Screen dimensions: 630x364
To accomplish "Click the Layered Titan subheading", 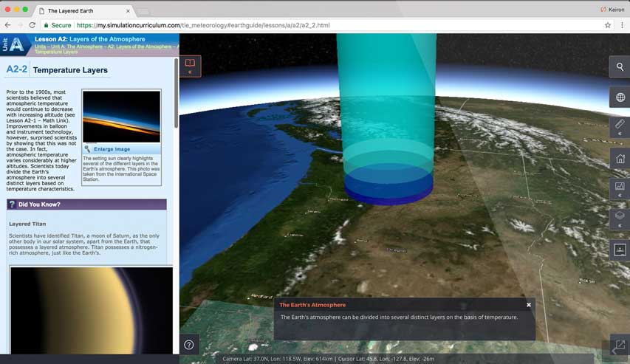I will click(x=27, y=224).
